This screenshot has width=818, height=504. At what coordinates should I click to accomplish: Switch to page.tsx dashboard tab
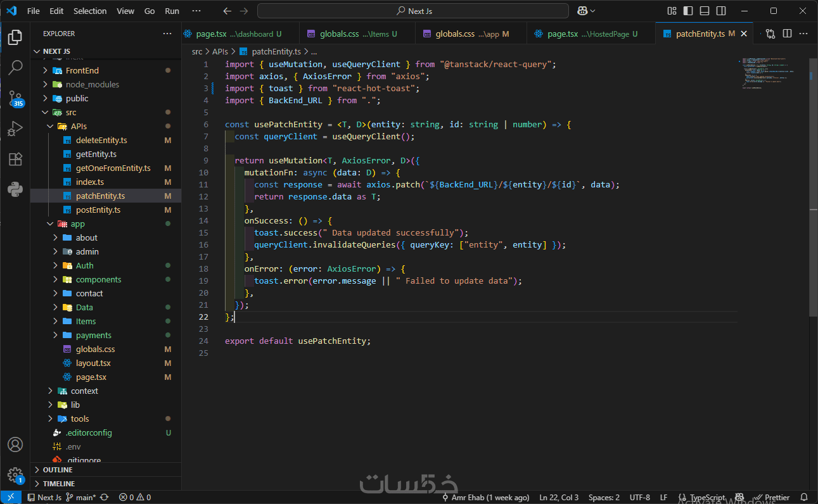pyautogui.click(x=240, y=34)
